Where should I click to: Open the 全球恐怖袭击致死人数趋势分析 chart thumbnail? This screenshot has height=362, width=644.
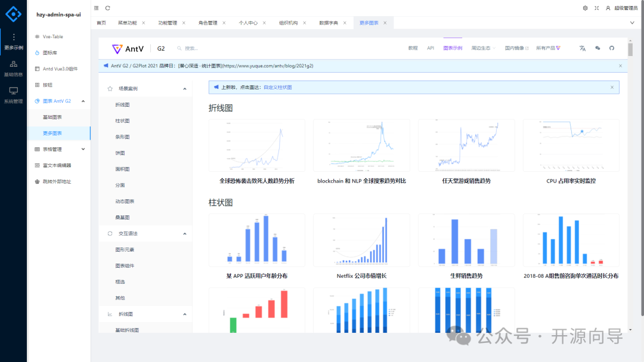pos(256,146)
